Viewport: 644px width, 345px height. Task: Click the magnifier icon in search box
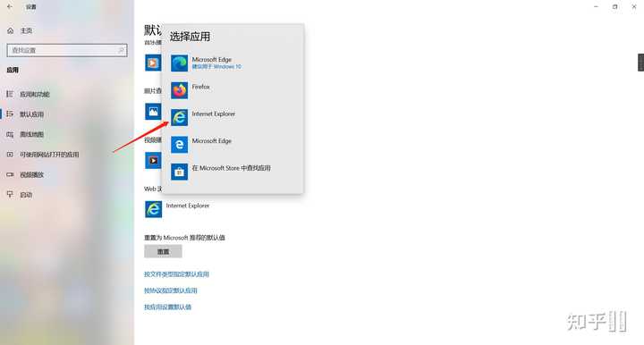[x=121, y=50]
